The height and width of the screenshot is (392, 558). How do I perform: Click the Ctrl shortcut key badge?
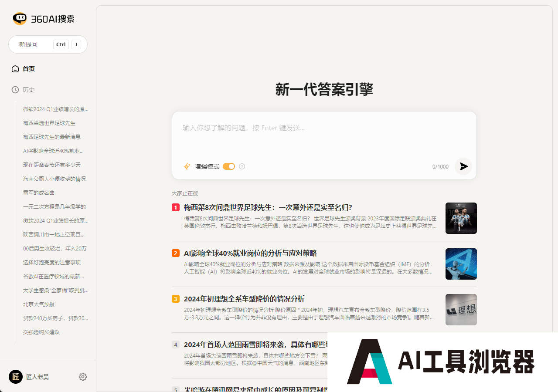[x=61, y=44]
